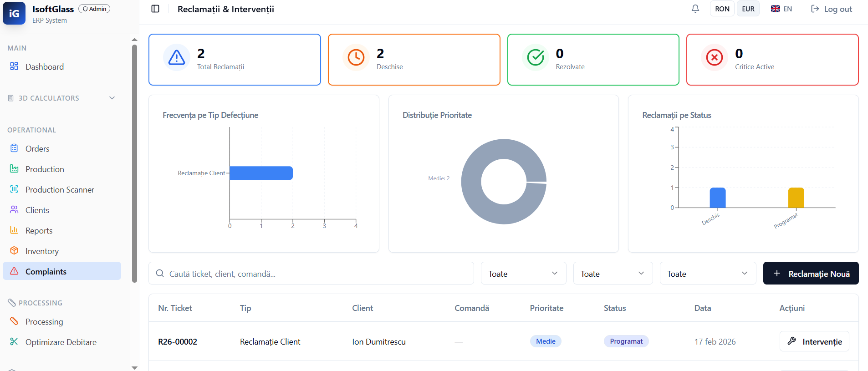The image size is (868, 371).
Task: Click the Critice Active X icon
Action: tap(715, 58)
